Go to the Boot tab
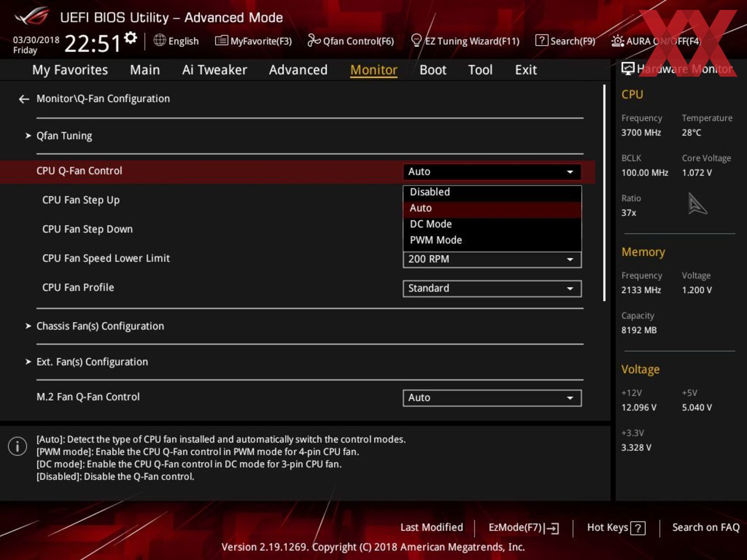 click(x=433, y=70)
